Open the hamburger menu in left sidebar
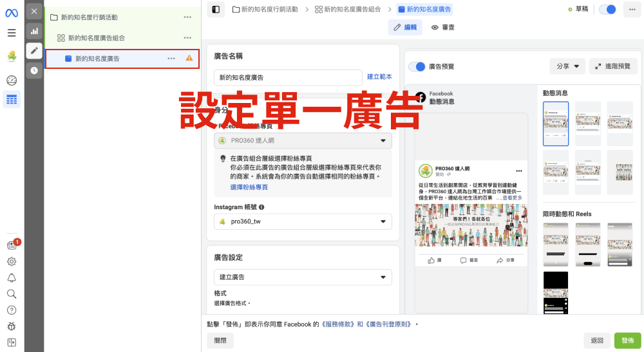Image resolution: width=644 pixels, height=352 pixels. coord(12,33)
